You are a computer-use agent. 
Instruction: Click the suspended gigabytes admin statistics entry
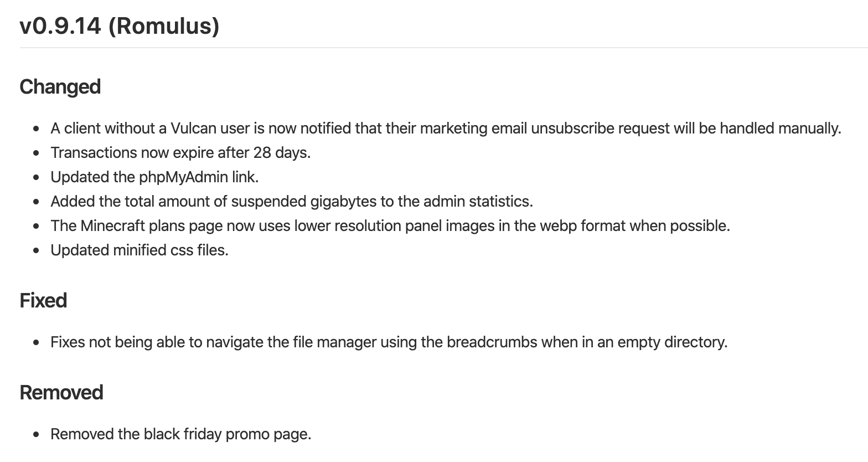[x=291, y=202]
